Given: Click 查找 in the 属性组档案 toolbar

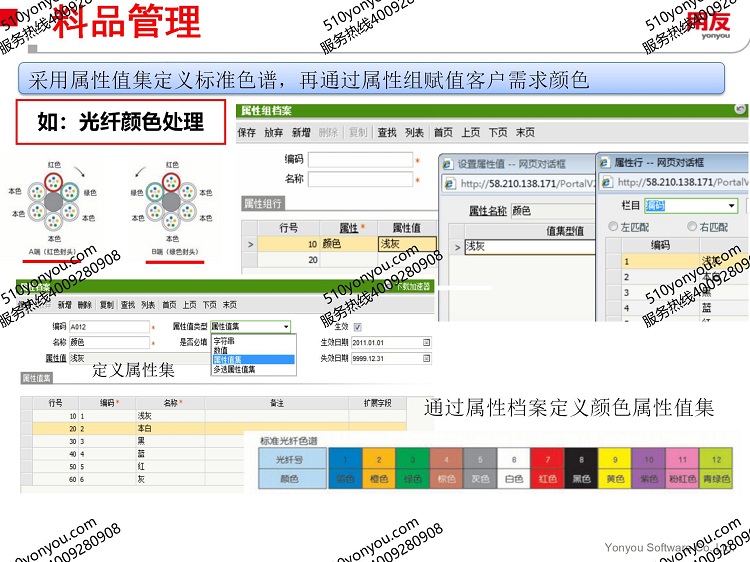Looking at the screenshot, I should point(386,133).
